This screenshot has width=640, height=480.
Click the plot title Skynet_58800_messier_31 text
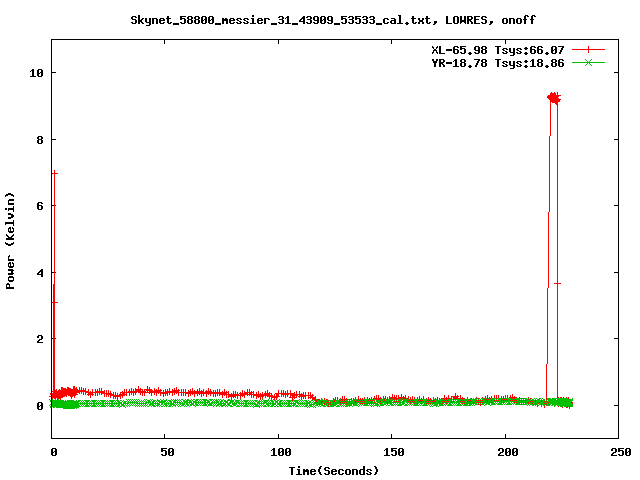pyautogui.click(x=333, y=20)
